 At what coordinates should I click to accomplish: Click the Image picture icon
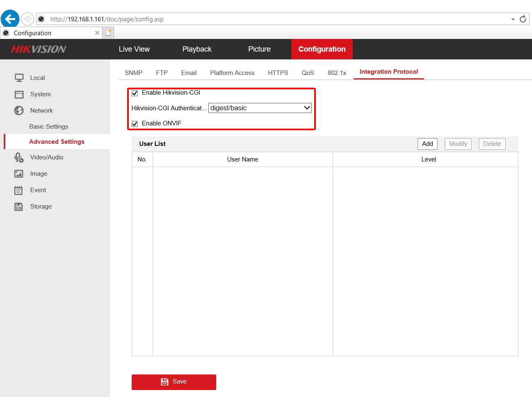[x=19, y=174]
